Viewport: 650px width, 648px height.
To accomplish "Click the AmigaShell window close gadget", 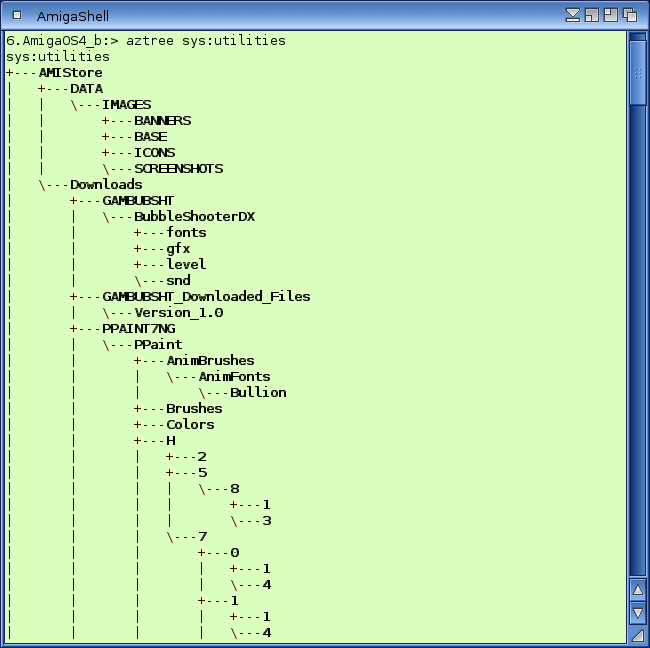I will tap(17, 15).
